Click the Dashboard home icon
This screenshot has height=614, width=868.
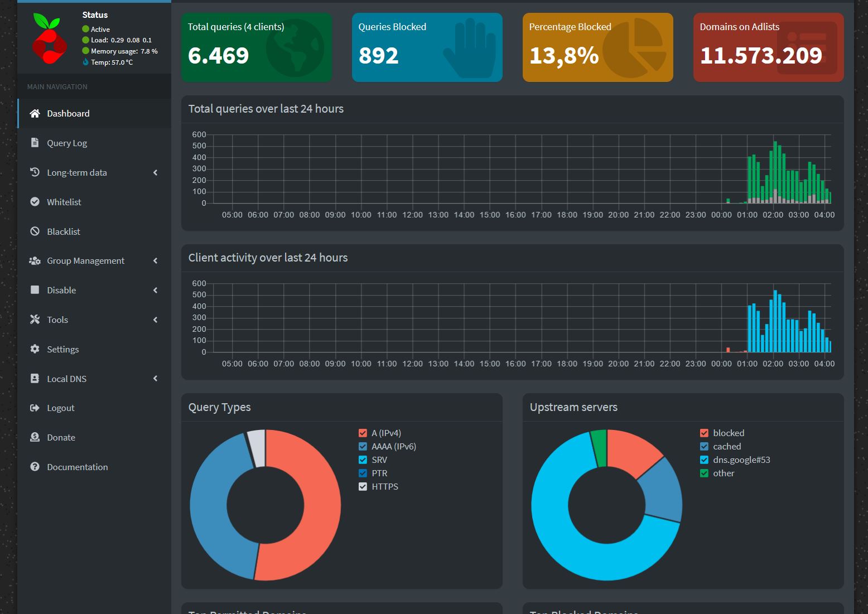35,113
